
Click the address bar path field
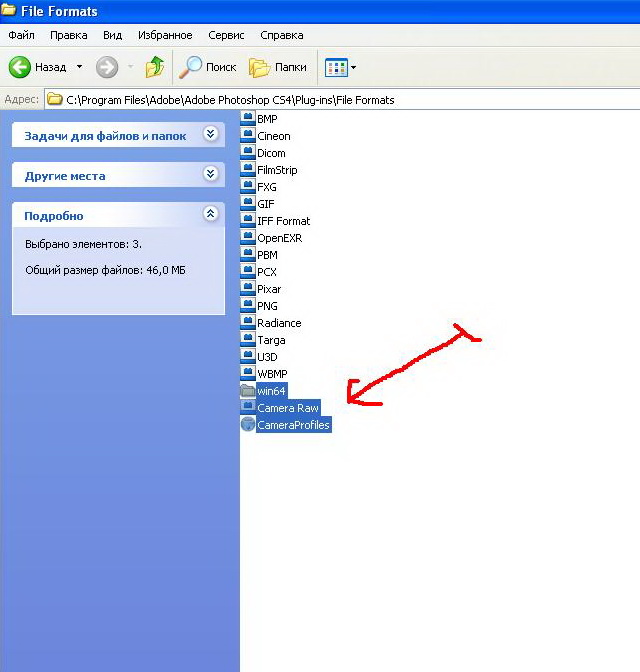coord(342,100)
